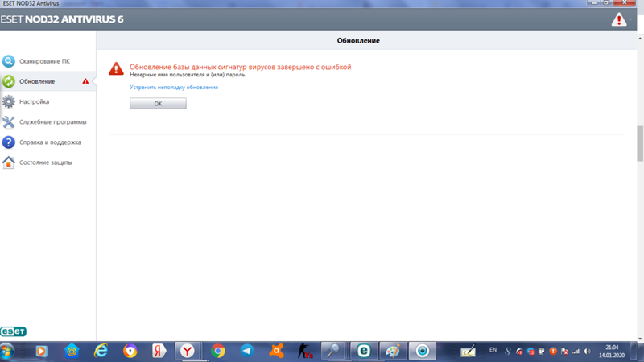This screenshot has width=644, height=362.
Task: Click the house protection status icon
Action: pos(8,162)
